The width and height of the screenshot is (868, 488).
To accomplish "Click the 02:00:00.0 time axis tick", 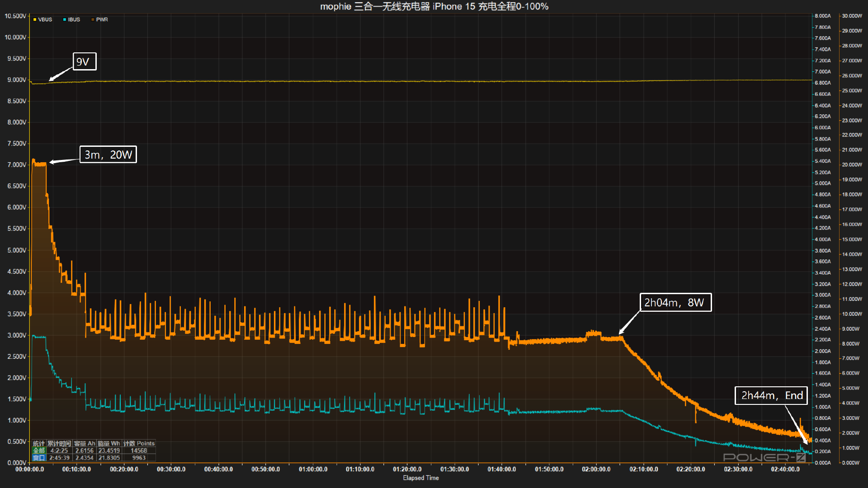I will pyautogui.click(x=596, y=469).
